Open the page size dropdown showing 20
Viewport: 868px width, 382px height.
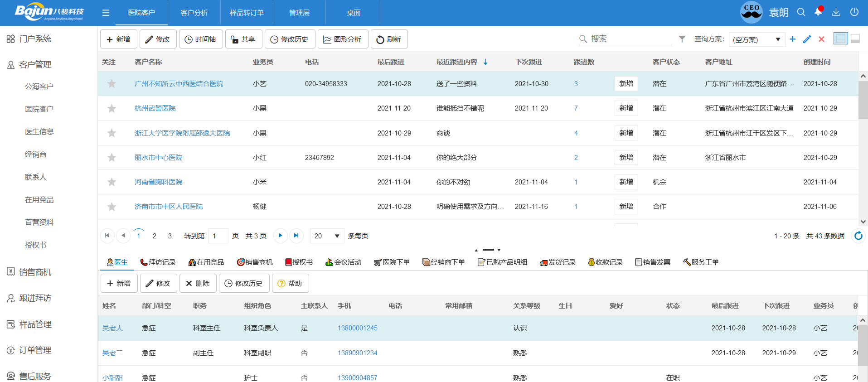coord(327,236)
